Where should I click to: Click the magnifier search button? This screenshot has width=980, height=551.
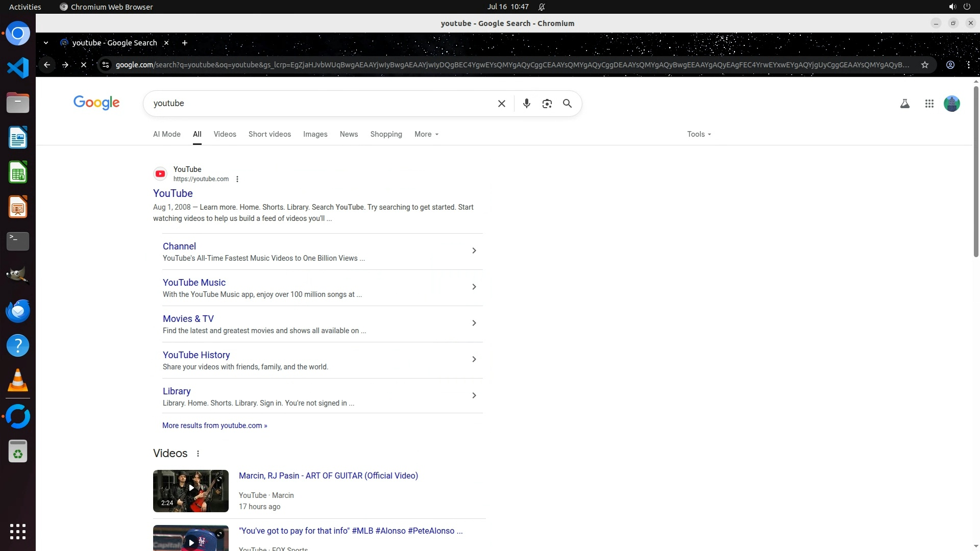coord(567,104)
